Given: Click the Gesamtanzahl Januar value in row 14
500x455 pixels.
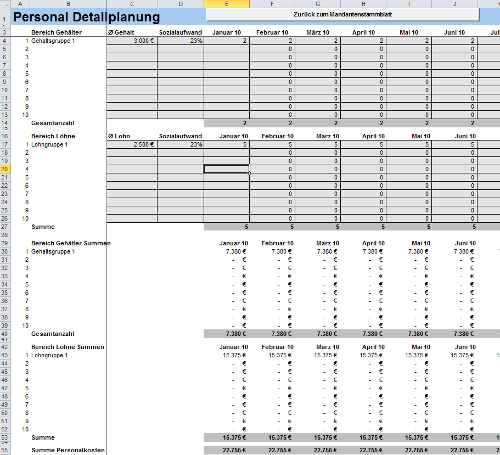Looking at the screenshot, I should point(227,123).
